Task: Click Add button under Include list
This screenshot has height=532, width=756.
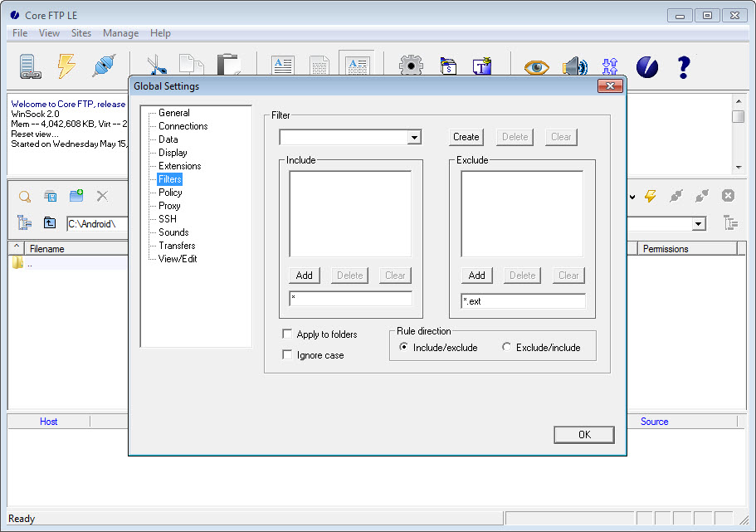Action: click(305, 276)
